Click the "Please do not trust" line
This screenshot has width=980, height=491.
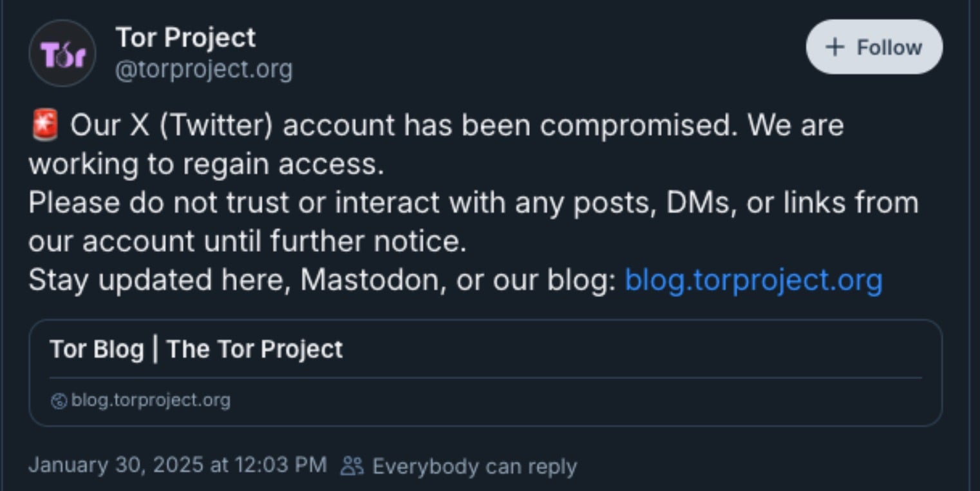[473, 203]
